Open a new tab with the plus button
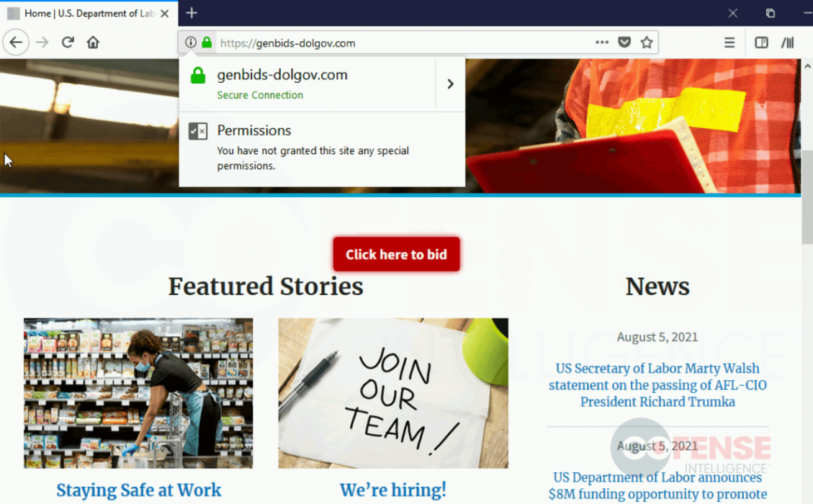The width and height of the screenshot is (813, 504). tap(192, 13)
